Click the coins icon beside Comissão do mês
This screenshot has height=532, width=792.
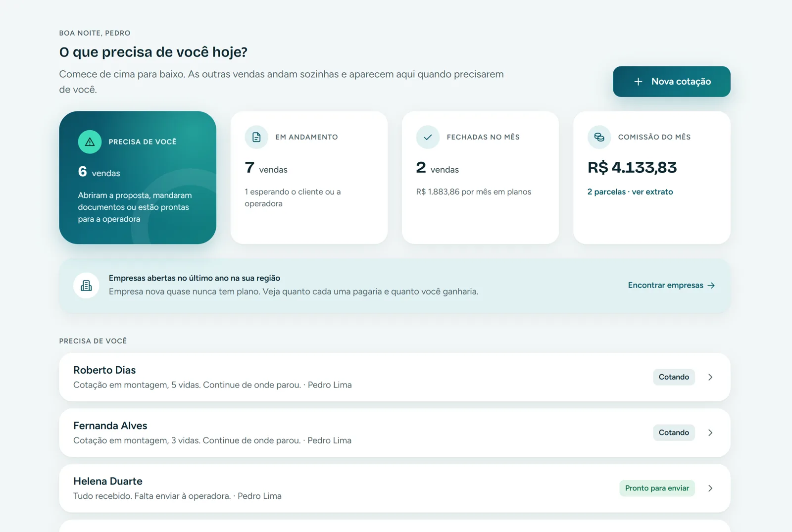(599, 137)
